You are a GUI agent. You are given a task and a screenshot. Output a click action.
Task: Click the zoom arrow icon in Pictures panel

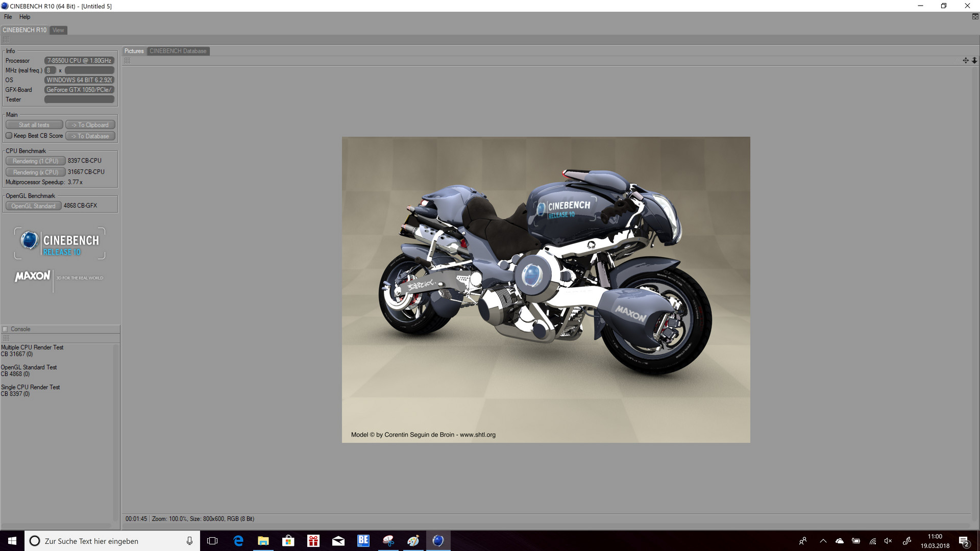click(974, 60)
